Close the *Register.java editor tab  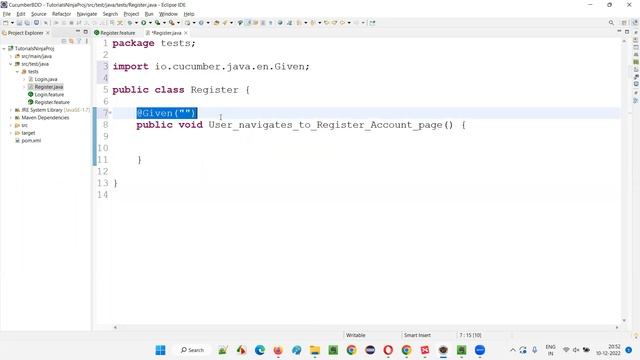[x=186, y=33]
